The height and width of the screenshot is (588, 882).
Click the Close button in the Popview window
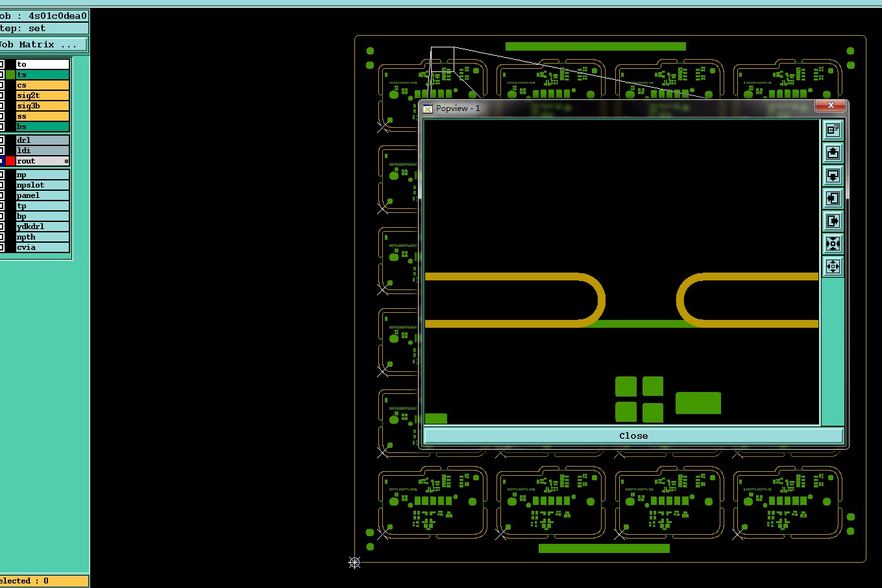click(x=633, y=435)
